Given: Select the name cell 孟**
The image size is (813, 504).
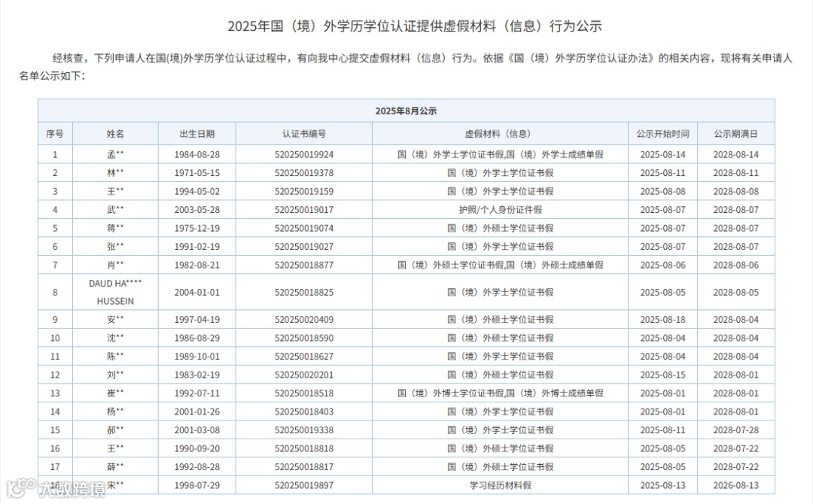Looking at the screenshot, I should coord(115,154).
